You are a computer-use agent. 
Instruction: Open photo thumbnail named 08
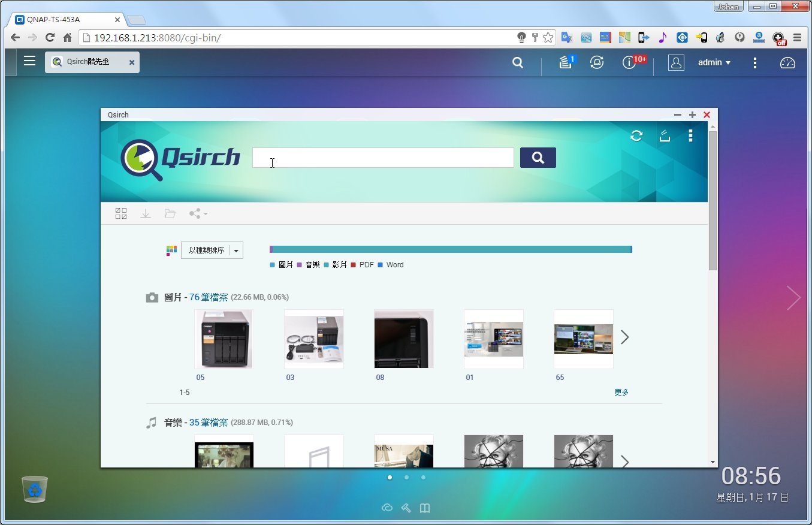[404, 339]
